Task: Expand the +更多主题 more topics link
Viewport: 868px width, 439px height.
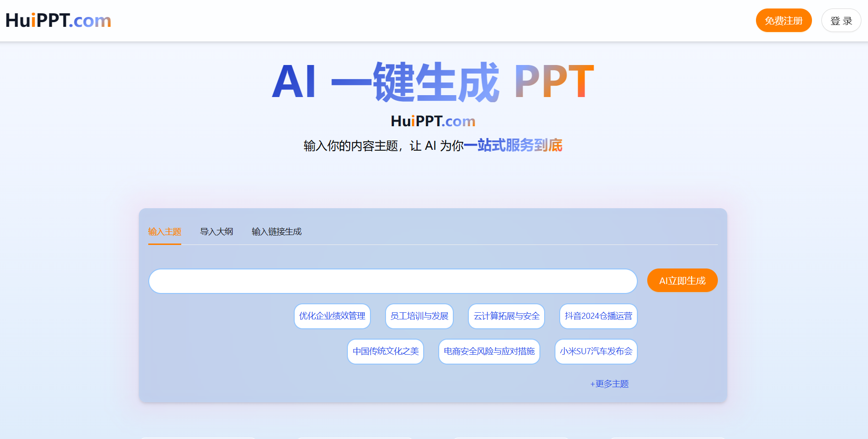Action: (609, 384)
